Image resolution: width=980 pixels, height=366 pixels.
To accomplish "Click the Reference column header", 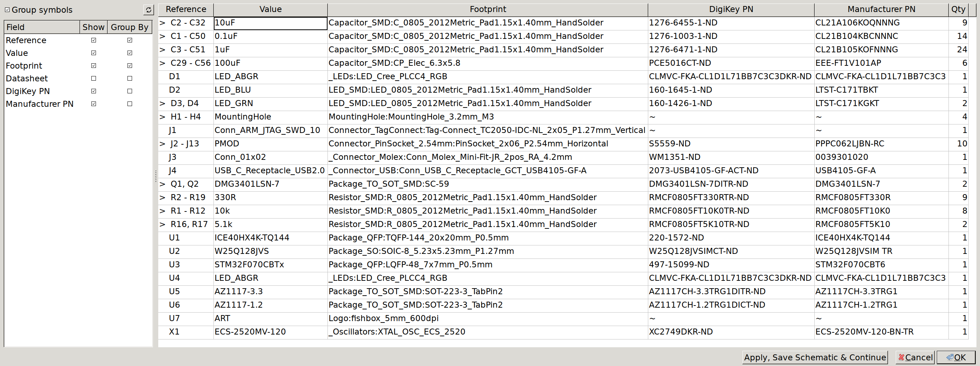I will 186,10.
